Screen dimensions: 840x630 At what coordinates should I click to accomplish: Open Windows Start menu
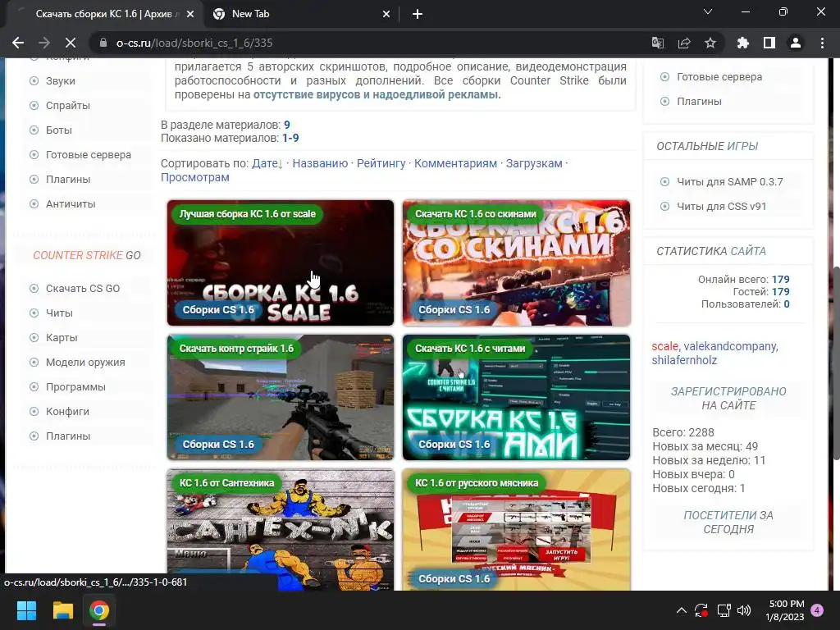coord(26,610)
